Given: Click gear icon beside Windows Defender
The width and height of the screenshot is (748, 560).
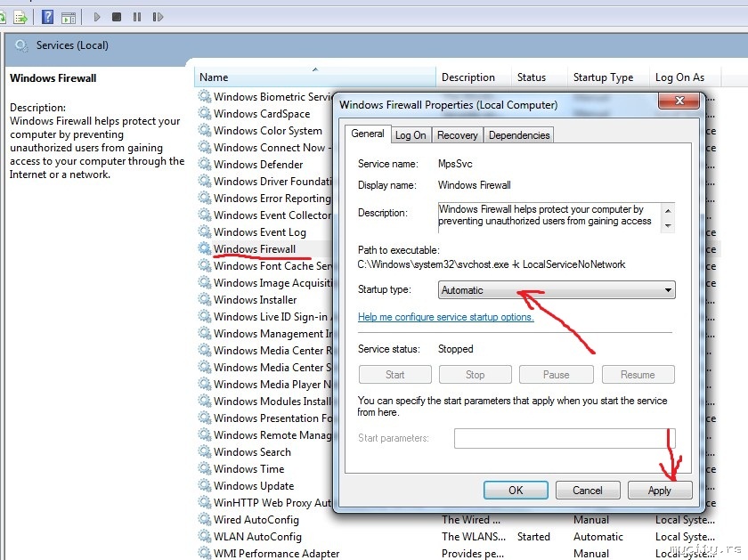Looking at the screenshot, I should click(205, 164).
